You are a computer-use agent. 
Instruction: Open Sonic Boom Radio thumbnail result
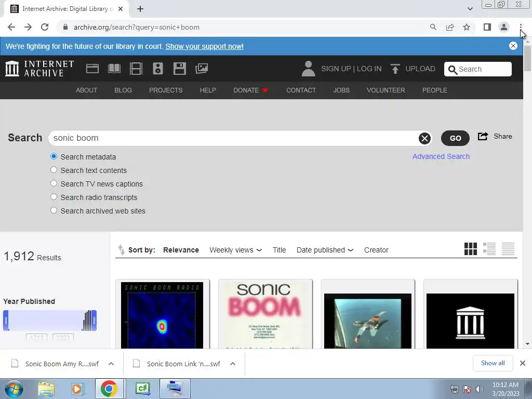coord(162,315)
